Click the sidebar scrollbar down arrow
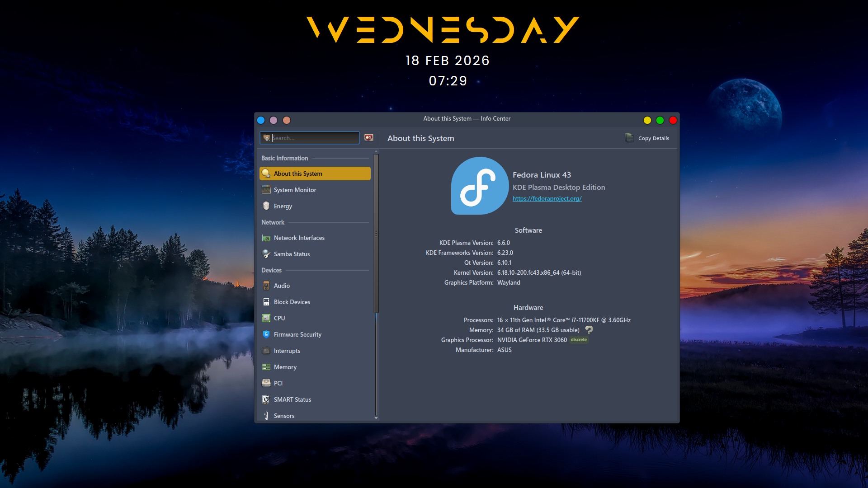 click(x=376, y=418)
